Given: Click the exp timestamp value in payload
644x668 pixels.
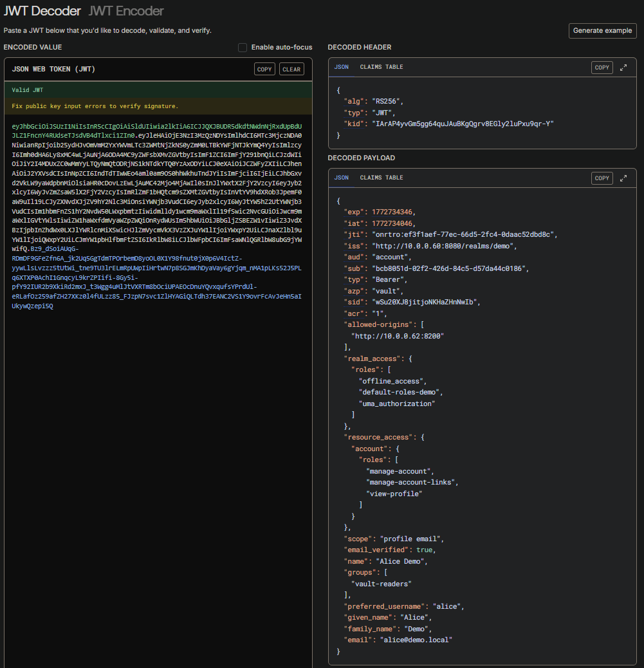Looking at the screenshot, I should coord(393,212).
